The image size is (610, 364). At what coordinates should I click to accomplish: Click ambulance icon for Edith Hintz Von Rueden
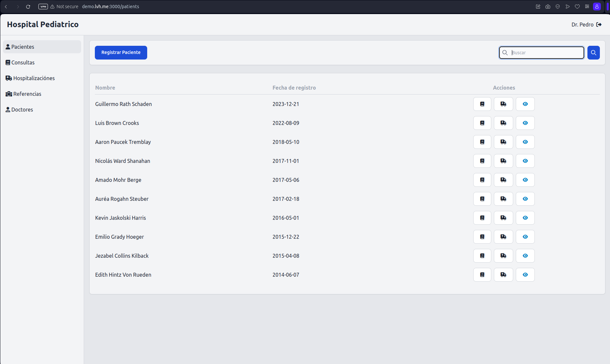coord(503,275)
